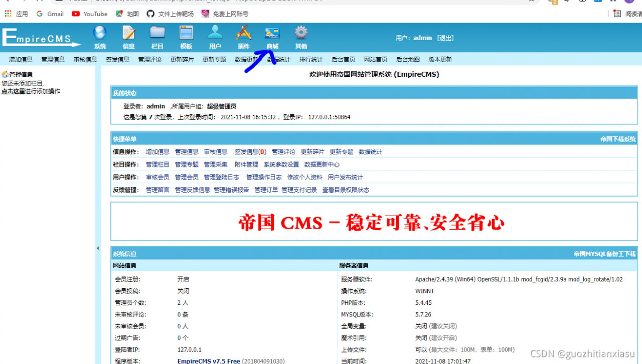This screenshot has width=642, height=364.
Task: Open the 信息 (Info) notepad icon
Action: (129, 38)
